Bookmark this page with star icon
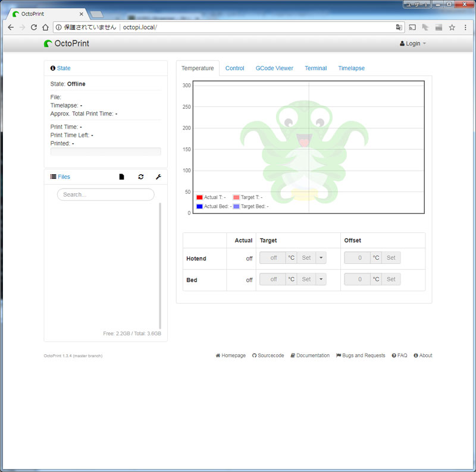Viewport: 476px width, 472px height. pyautogui.click(x=452, y=27)
